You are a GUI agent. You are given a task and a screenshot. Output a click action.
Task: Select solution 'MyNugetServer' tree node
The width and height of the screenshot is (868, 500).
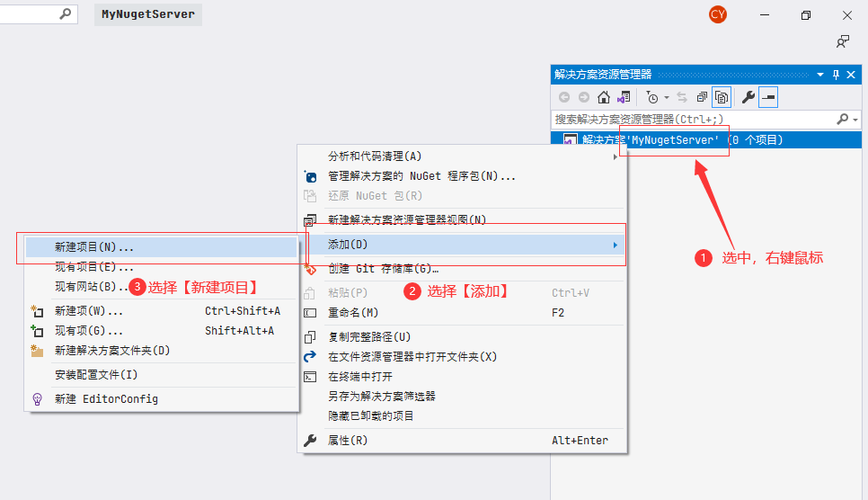(x=705, y=139)
